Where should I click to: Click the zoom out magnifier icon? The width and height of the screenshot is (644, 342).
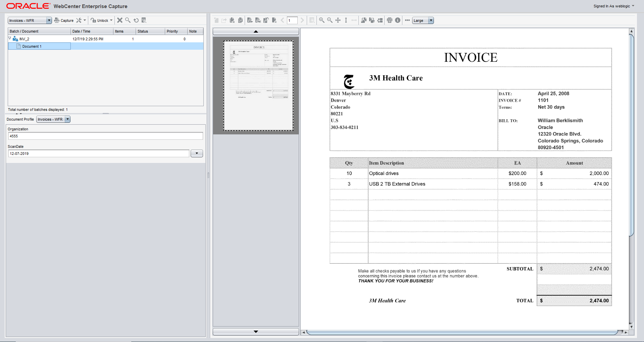coord(330,20)
